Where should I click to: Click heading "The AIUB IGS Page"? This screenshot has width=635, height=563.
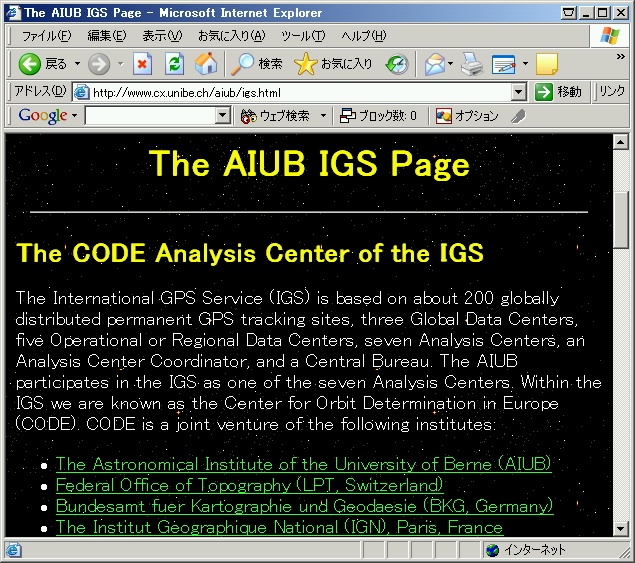309,164
